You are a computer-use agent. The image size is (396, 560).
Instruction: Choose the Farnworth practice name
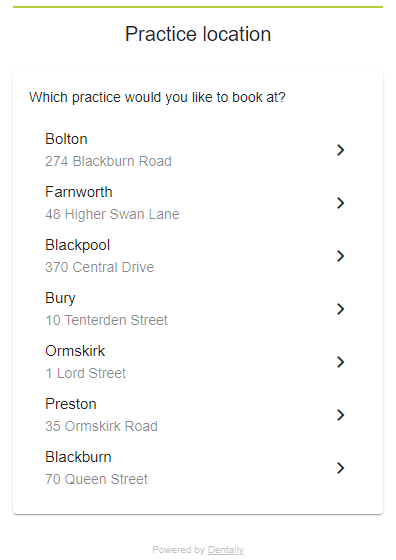pos(79,192)
